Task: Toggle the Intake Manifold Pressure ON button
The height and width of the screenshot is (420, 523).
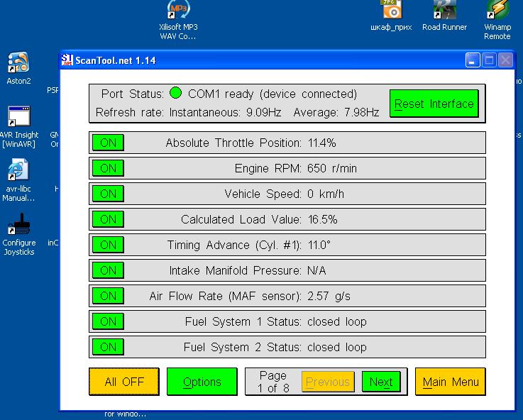Action: click(108, 270)
